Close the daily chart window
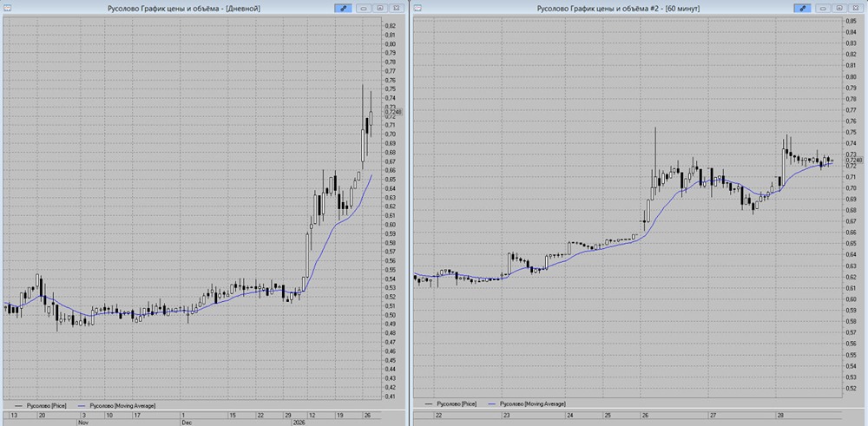The width and height of the screenshot is (868, 426). click(x=397, y=8)
